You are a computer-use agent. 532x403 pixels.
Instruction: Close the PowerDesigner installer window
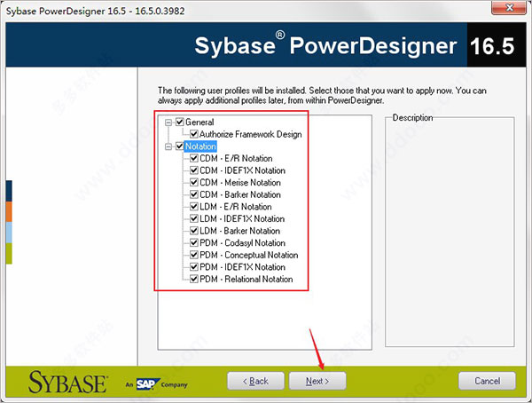click(x=509, y=7)
